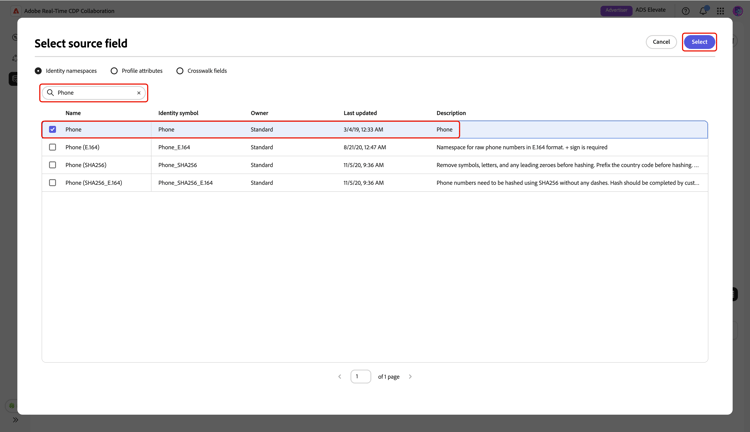Select the Phone_E.164 identity symbol cell
The height and width of the screenshot is (432, 750).
[x=174, y=147]
